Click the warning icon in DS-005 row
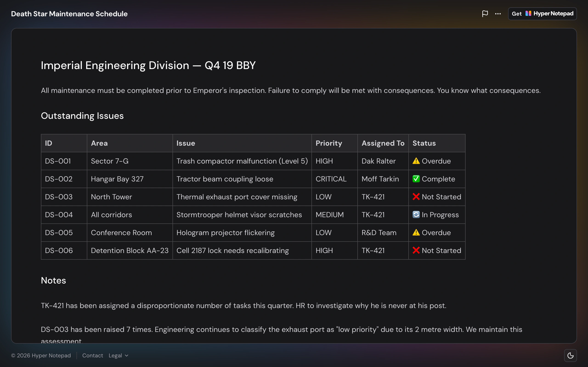The image size is (588, 367). coord(416,233)
